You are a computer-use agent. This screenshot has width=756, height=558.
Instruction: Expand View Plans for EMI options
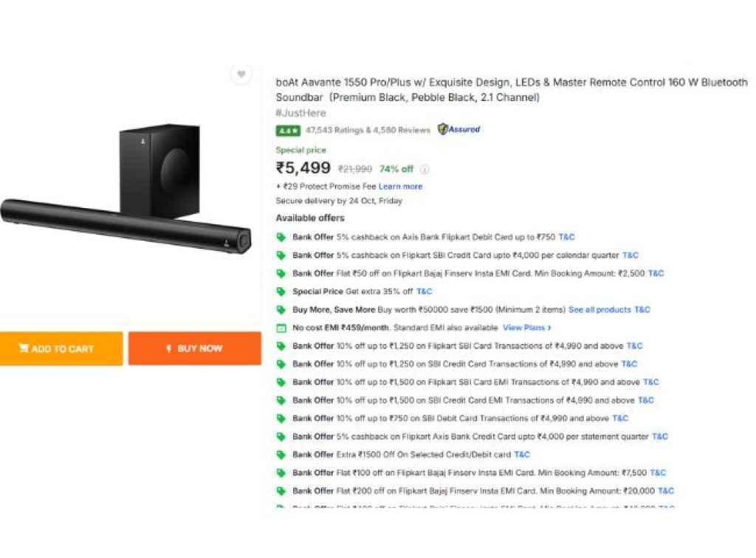tap(526, 328)
